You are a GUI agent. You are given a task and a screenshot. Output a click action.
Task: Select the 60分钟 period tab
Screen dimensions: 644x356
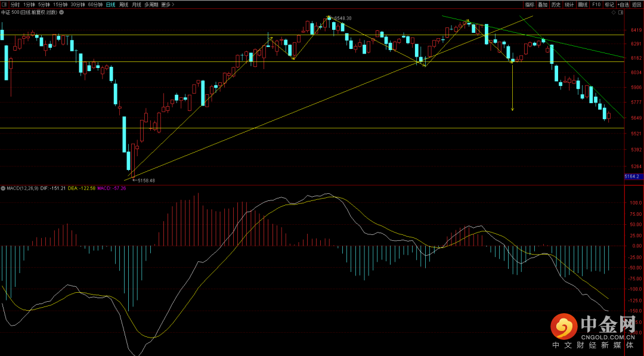pyautogui.click(x=95, y=5)
